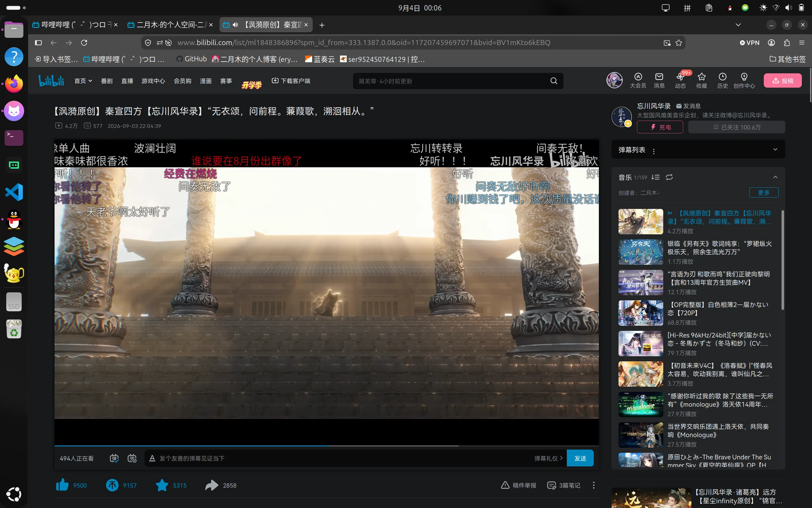Collapse the 音乐 playlist panel
812x508 pixels.
click(775, 177)
